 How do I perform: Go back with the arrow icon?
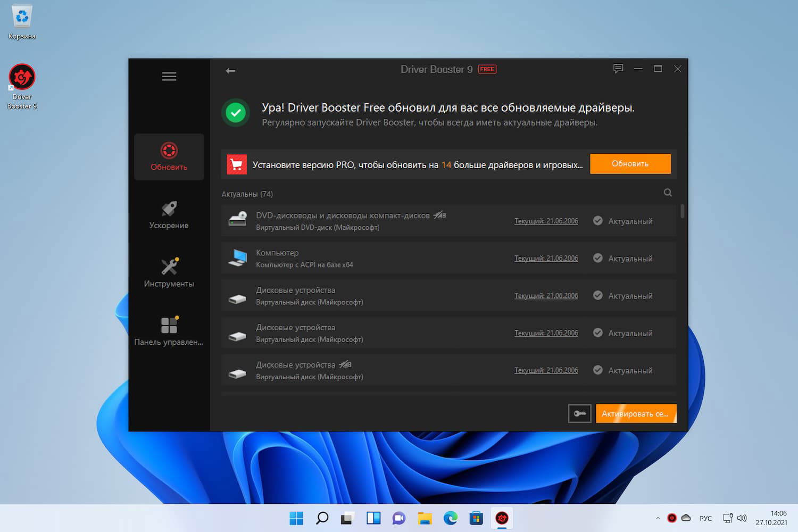click(230, 71)
